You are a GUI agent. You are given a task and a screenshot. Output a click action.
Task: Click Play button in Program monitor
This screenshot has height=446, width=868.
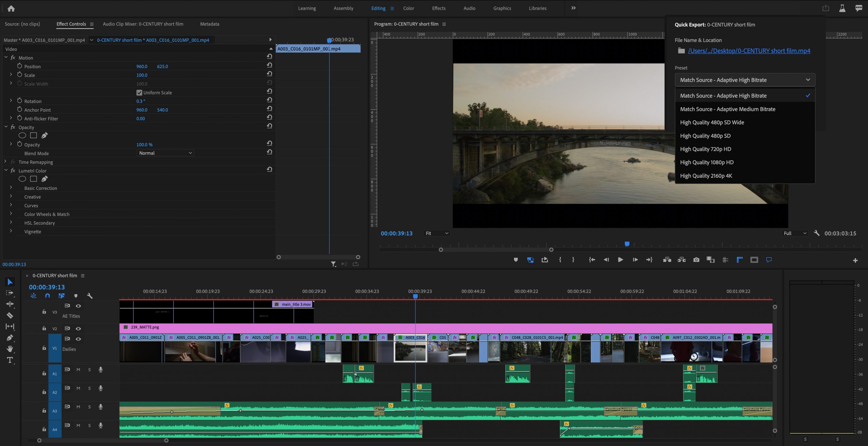pos(620,260)
